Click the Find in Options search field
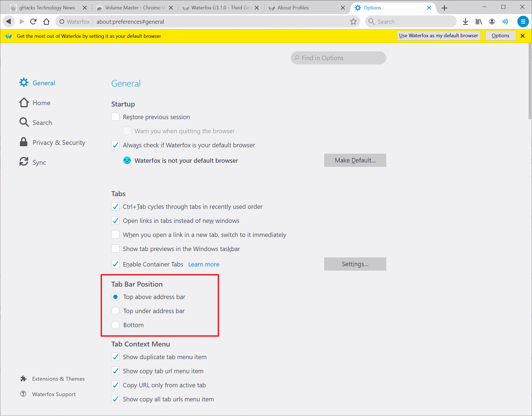532x416 pixels. [338, 58]
